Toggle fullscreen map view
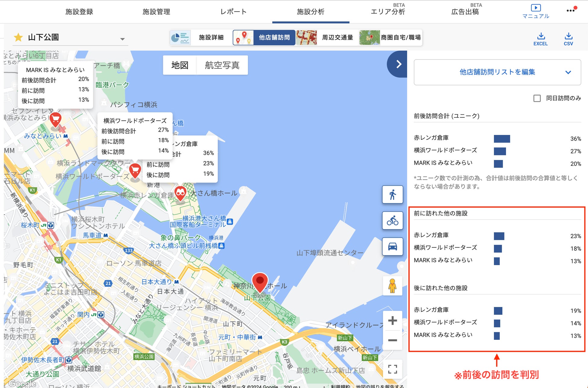Screen dimensions: 588x388 pos(392,369)
